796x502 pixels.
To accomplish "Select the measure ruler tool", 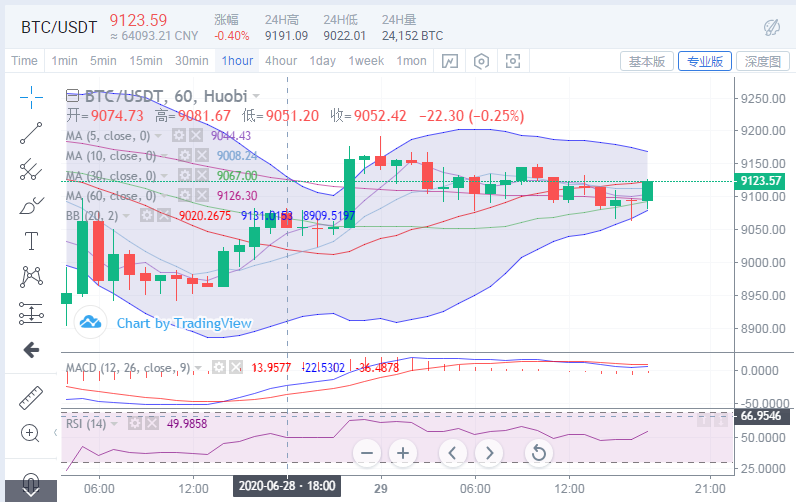I will click(31, 397).
